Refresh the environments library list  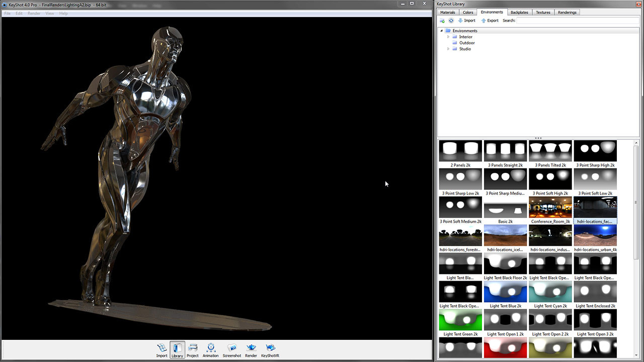coord(451,20)
